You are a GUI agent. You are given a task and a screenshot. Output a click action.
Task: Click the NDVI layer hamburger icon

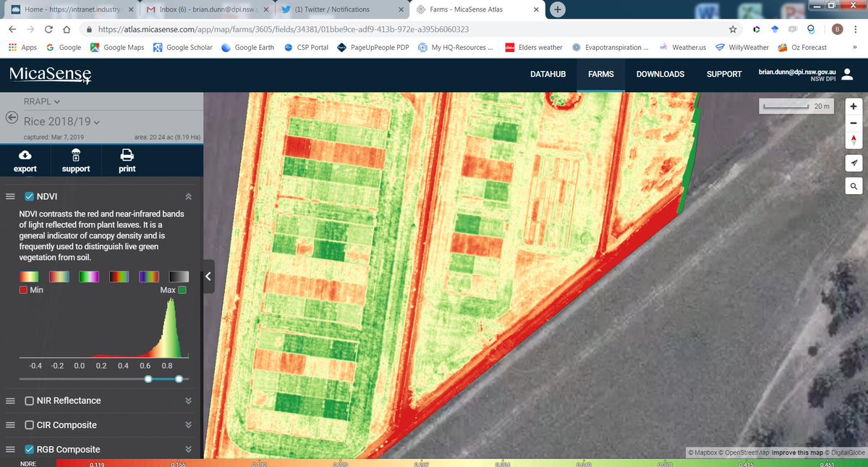(x=10, y=195)
